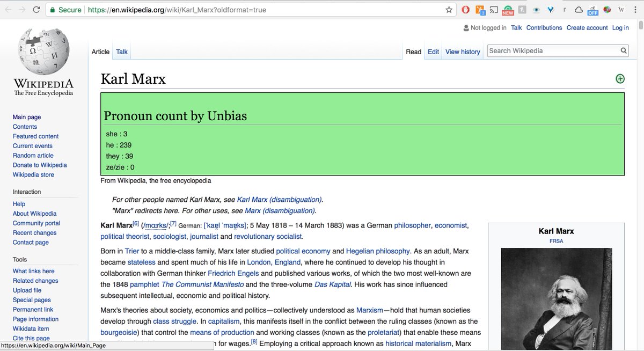Open the extension marked NEW
644x351 pixels.
(x=508, y=10)
